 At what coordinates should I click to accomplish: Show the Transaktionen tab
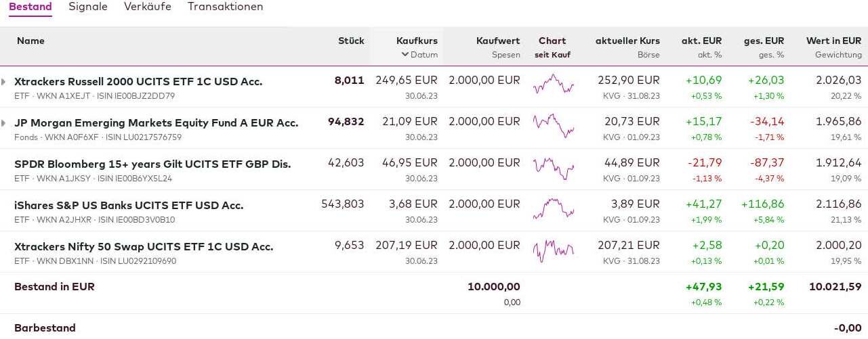pos(226,7)
